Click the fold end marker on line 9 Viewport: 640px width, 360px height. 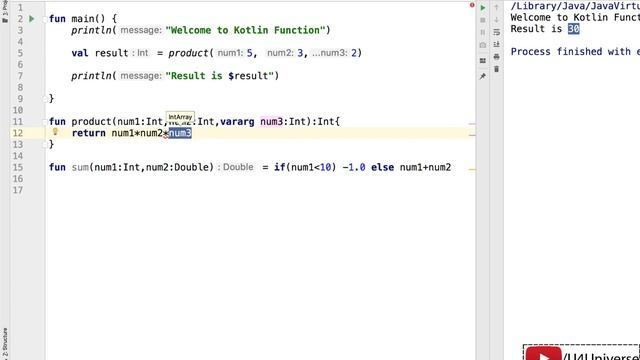point(44,98)
